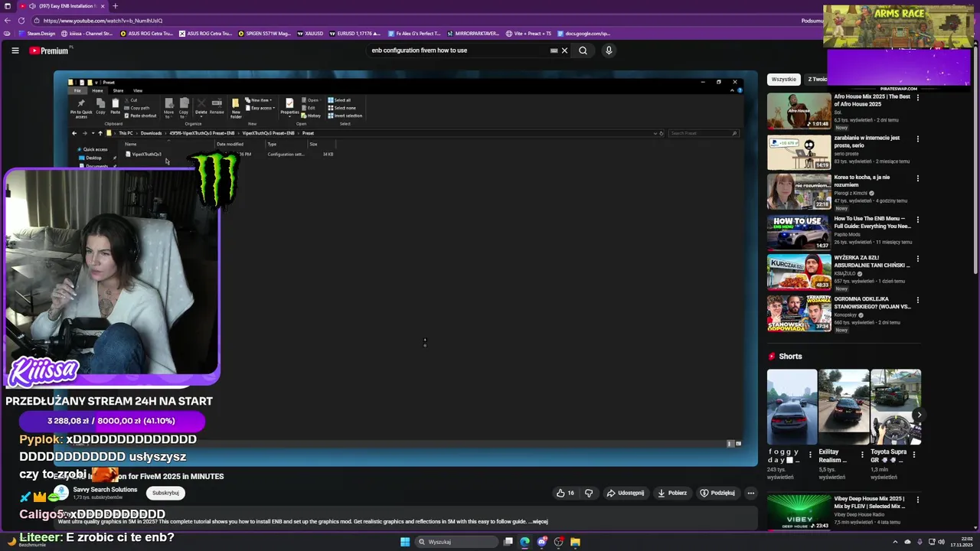Open the Windows Start menu
980x551 pixels.
(x=405, y=542)
